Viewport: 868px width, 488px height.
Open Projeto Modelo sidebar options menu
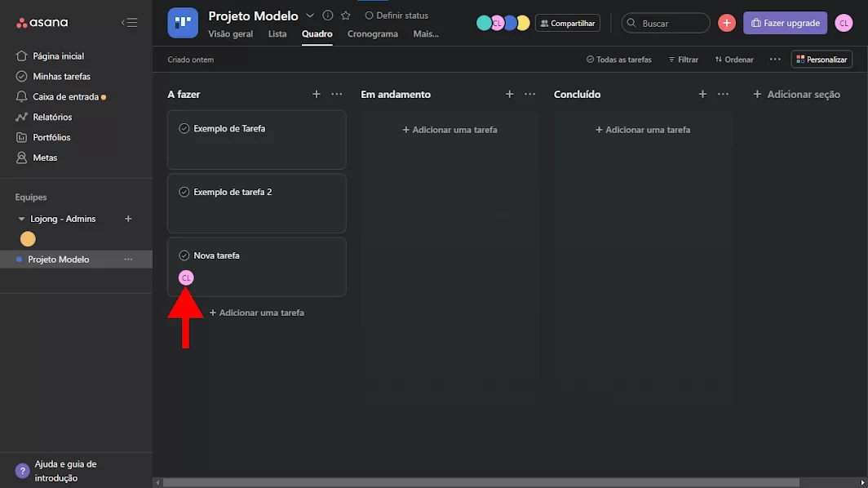[128, 260]
